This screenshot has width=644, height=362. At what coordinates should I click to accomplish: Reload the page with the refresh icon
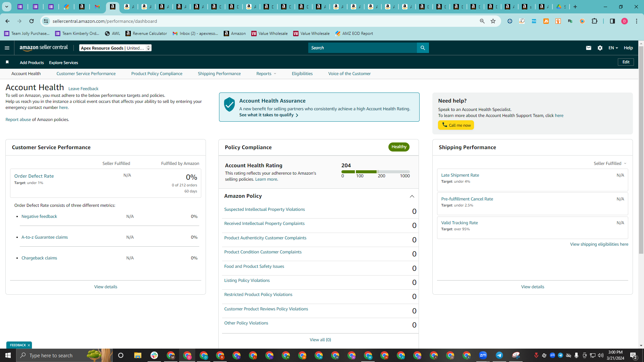coord(32,21)
